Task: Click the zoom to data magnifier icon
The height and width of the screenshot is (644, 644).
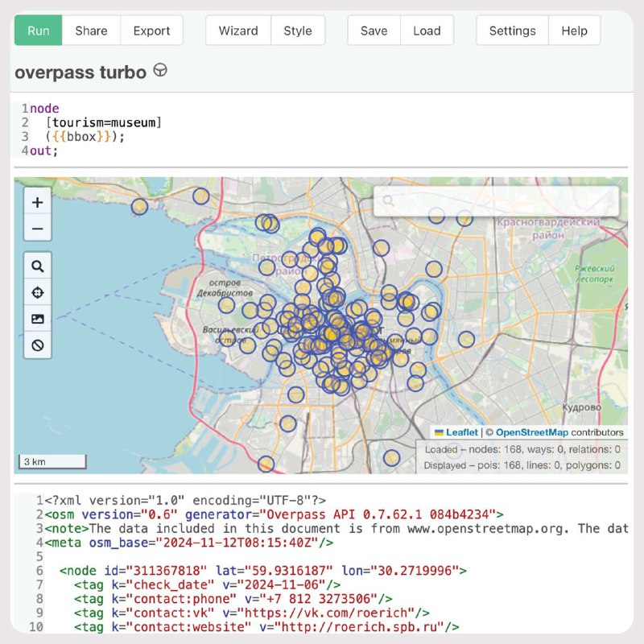Action: click(38, 266)
